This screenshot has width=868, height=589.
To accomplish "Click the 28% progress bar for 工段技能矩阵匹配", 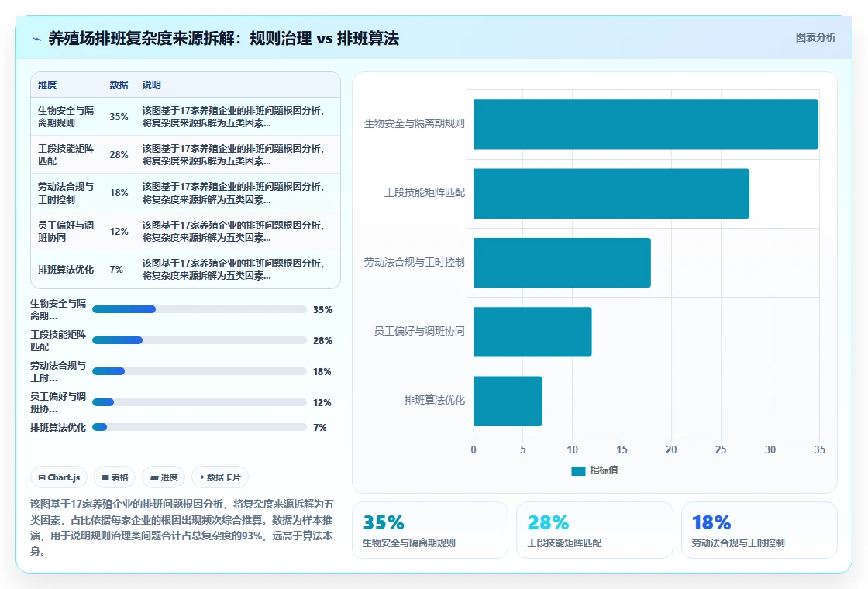I will tap(199, 340).
